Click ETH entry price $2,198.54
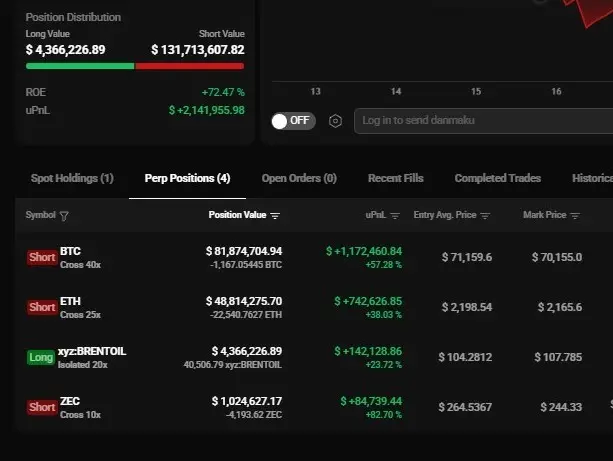 click(467, 307)
